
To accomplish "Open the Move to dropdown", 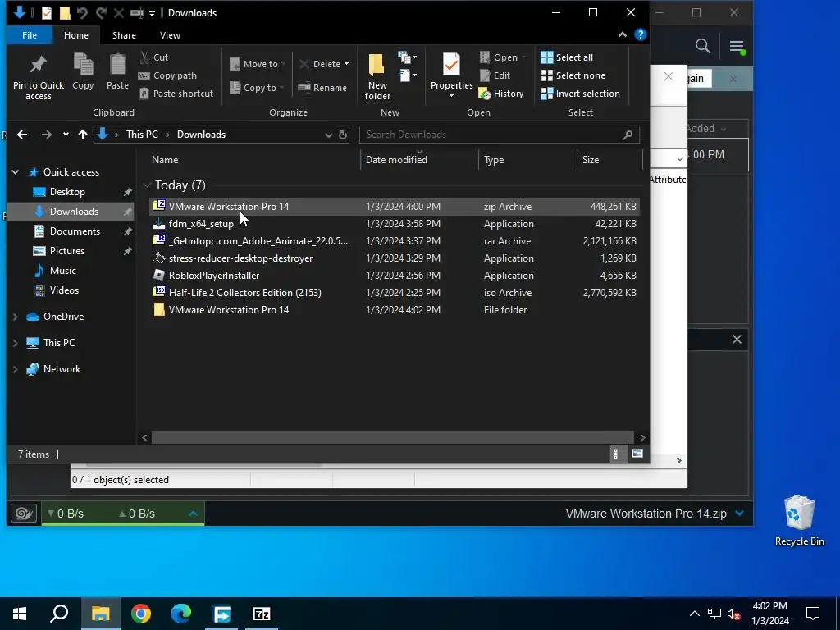I will (x=258, y=64).
